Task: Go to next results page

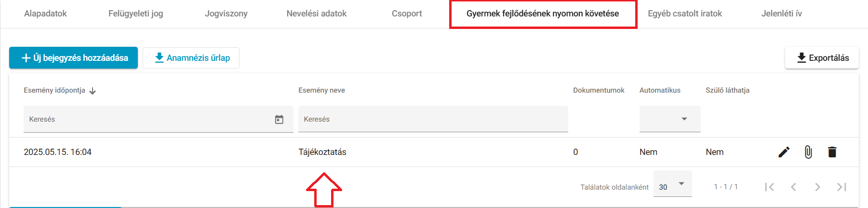Action: 817,187
